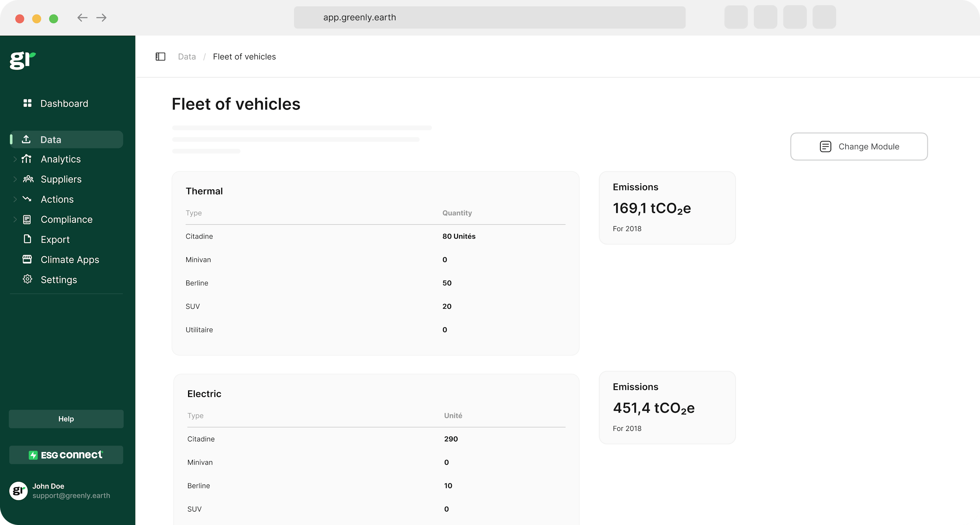Viewport: 980px width, 525px height.
Task: Click the Change Module button
Action: (859, 147)
